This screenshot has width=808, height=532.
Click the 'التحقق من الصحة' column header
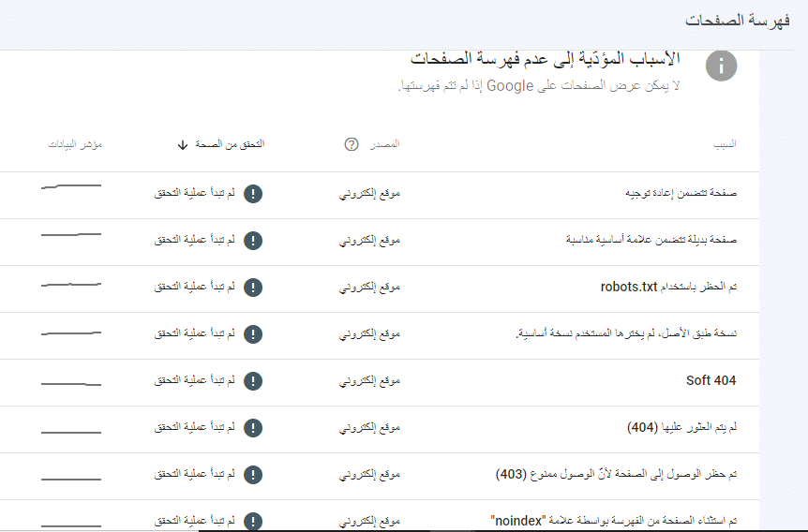point(230,144)
